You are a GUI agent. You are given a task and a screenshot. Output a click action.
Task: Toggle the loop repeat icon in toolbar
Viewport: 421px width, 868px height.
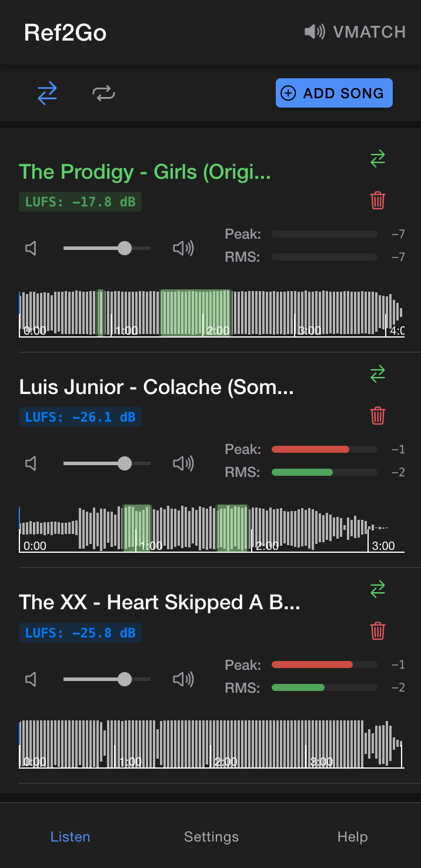(x=103, y=94)
